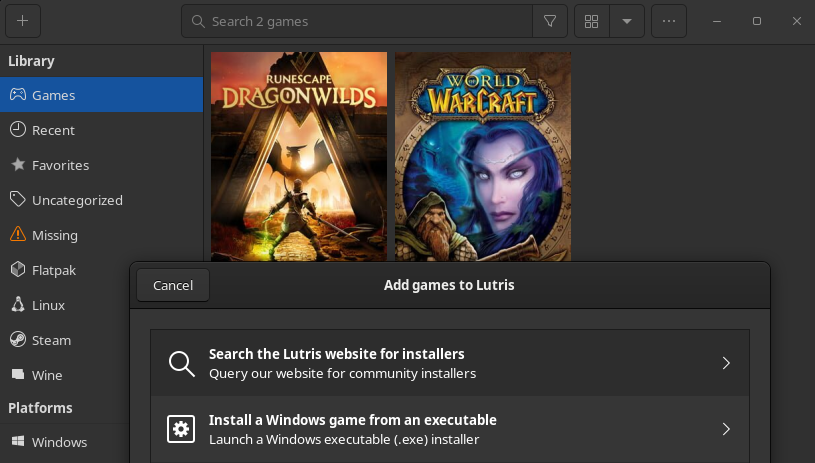Click the Steam logo icon
This screenshot has width=815, height=463.
[x=18, y=339]
